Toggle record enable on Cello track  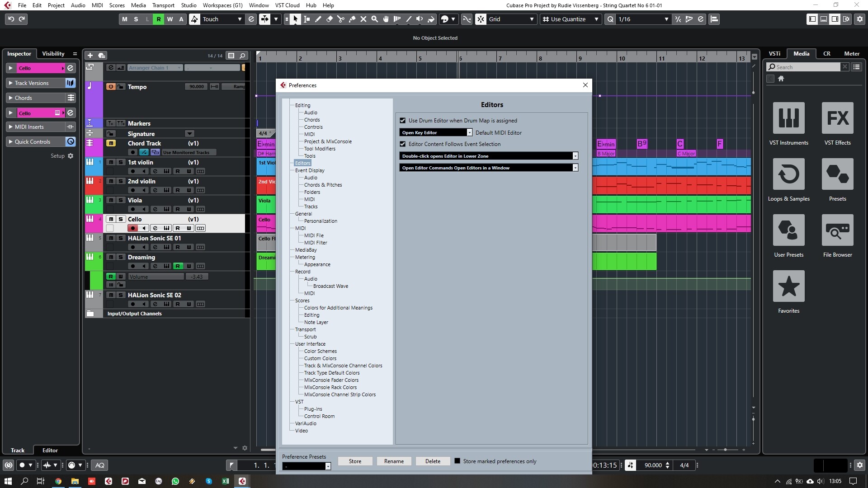(132, 228)
